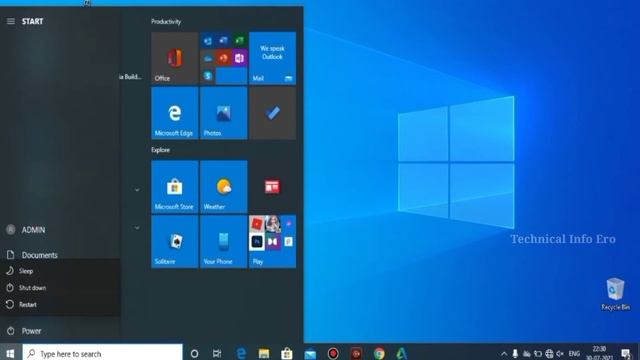Image resolution: width=640 pixels, height=360 pixels.
Task: Open the To Do checkmark tile
Action: pos(272,113)
